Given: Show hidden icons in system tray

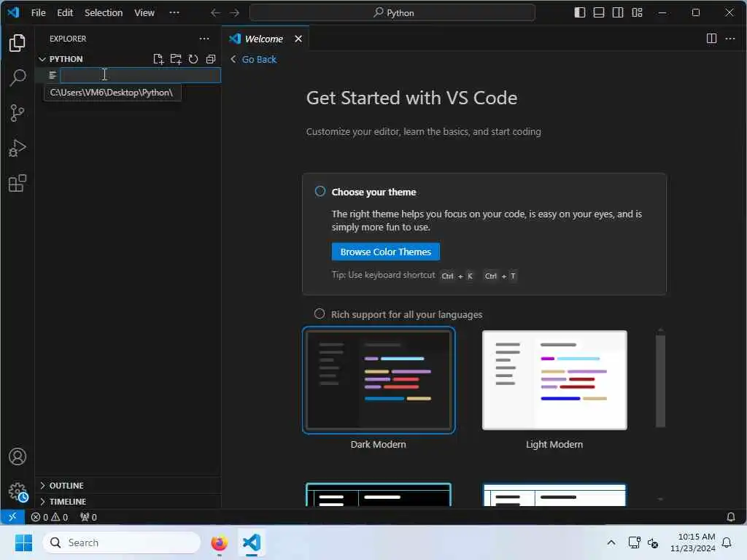Looking at the screenshot, I should 611,542.
